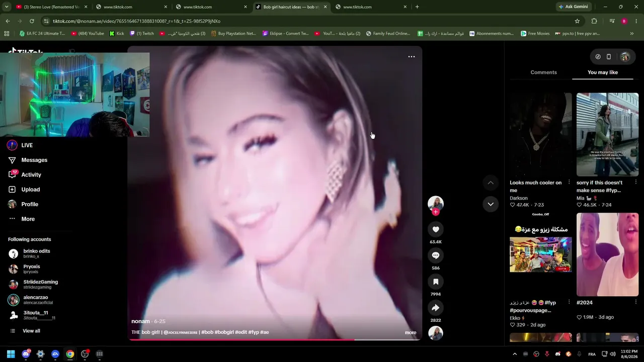This screenshot has height=362, width=644.
Task: Bookmark the video with 7994 saves
Action: click(436, 282)
